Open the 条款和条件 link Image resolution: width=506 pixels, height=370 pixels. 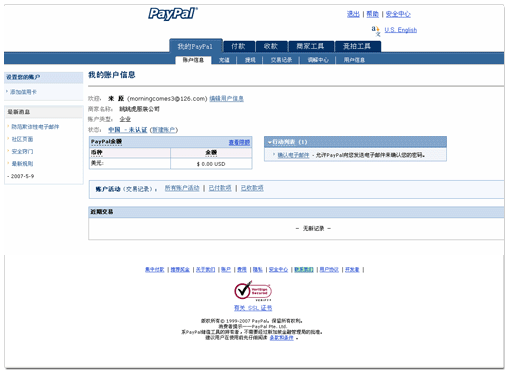click(x=282, y=338)
